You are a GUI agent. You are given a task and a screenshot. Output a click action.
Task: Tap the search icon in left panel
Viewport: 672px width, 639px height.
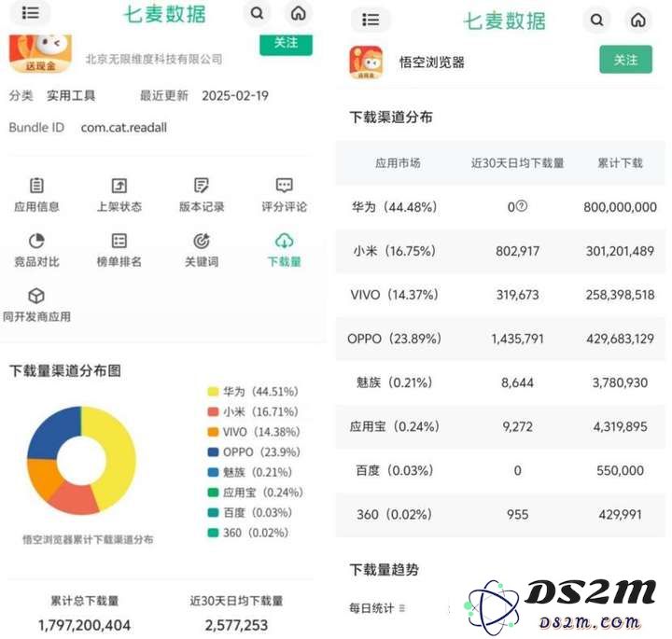pyautogui.click(x=258, y=13)
